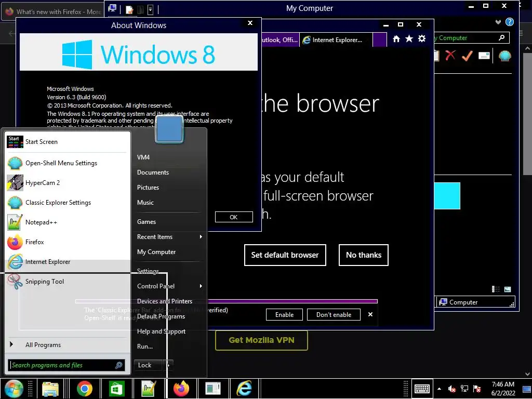Screen dimensions: 532x399
Task: Go to home page in Internet Explorer
Action: (x=396, y=39)
